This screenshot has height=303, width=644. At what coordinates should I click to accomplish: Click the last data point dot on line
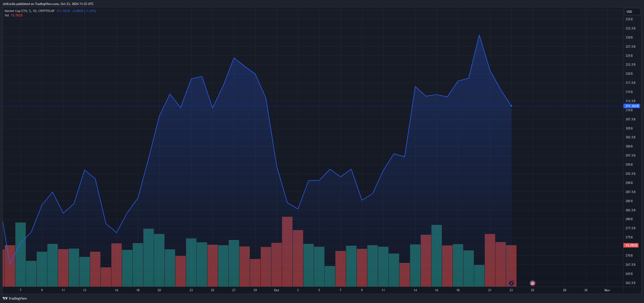coord(511,106)
